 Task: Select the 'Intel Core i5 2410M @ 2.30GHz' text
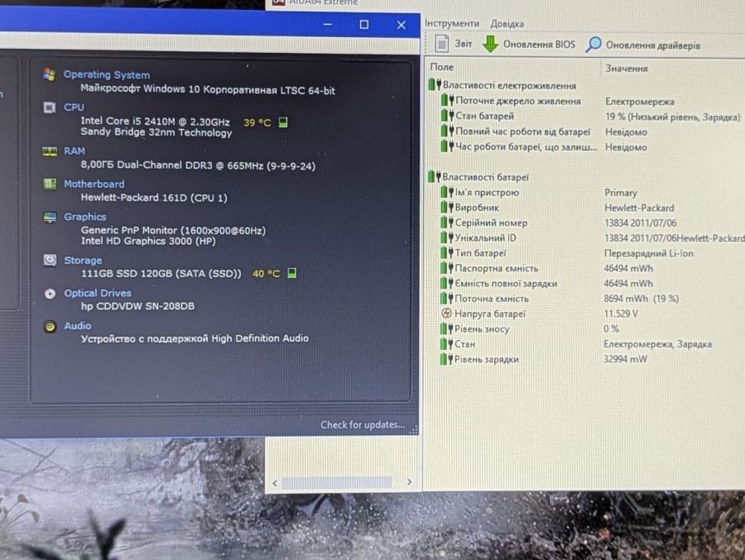pos(155,121)
